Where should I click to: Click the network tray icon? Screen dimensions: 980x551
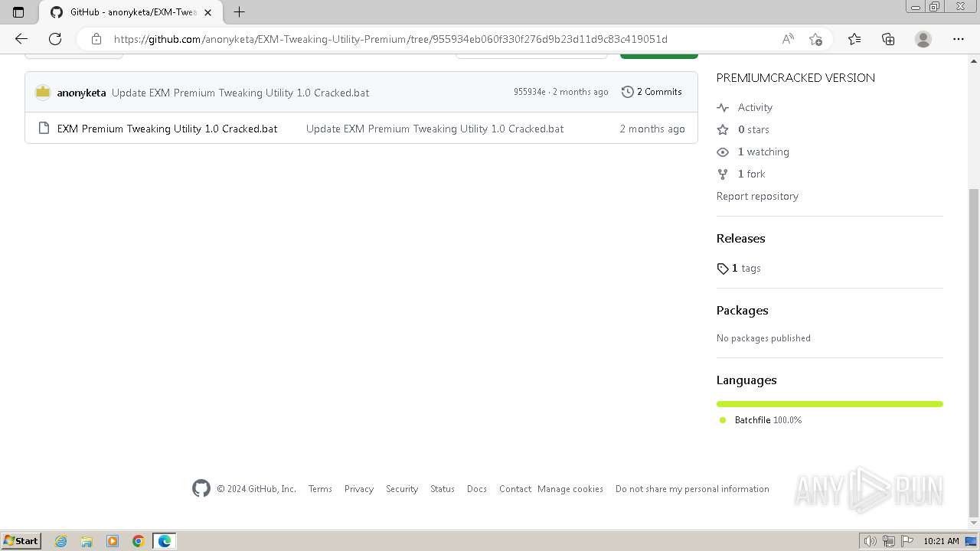tap(888, 541)
